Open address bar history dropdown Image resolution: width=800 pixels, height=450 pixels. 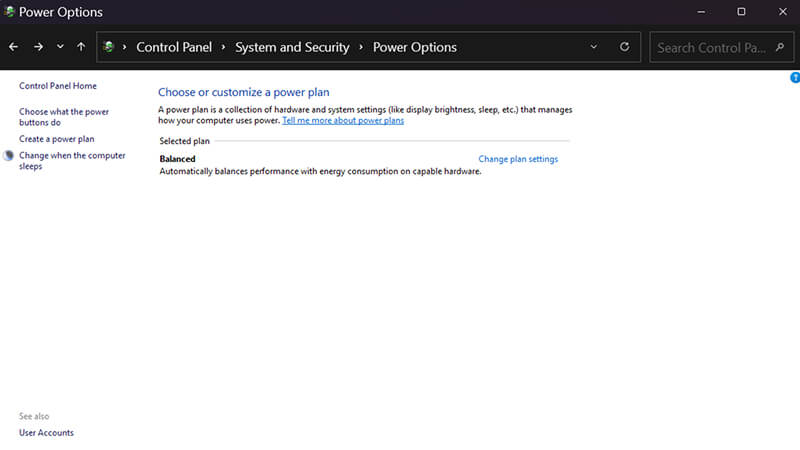click(594, 47)
